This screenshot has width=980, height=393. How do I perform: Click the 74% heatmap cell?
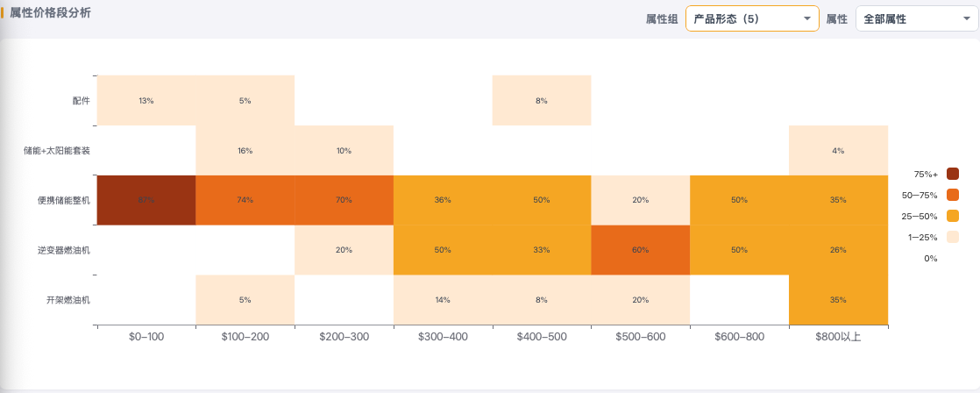pyautogui.click(x=245, y=200)
